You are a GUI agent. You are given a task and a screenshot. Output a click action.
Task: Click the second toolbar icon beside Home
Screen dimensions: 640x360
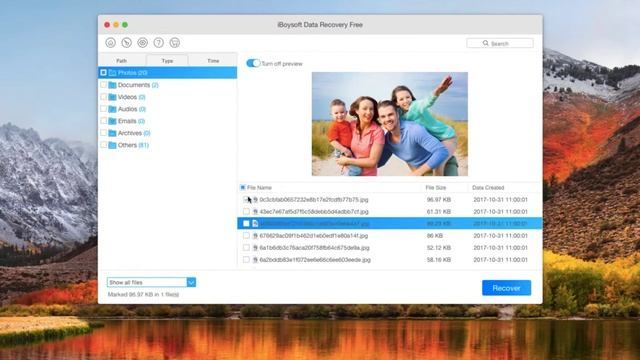point(127,42)
